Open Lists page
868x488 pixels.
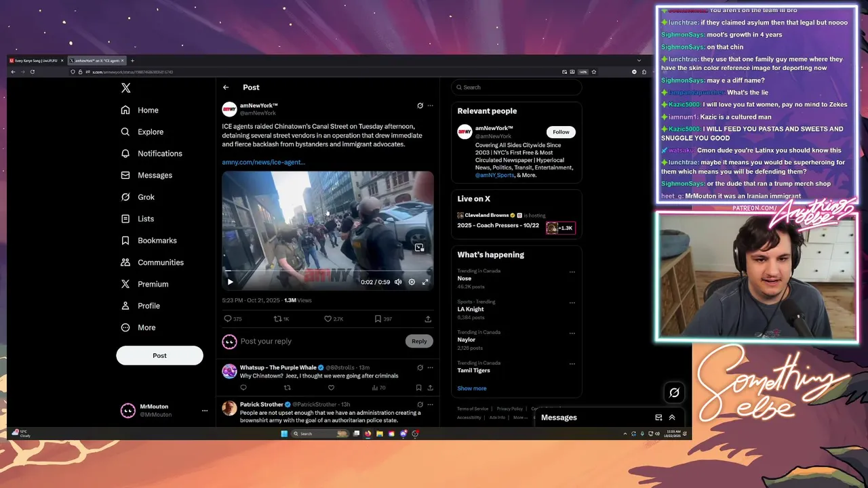pos(137,218)
